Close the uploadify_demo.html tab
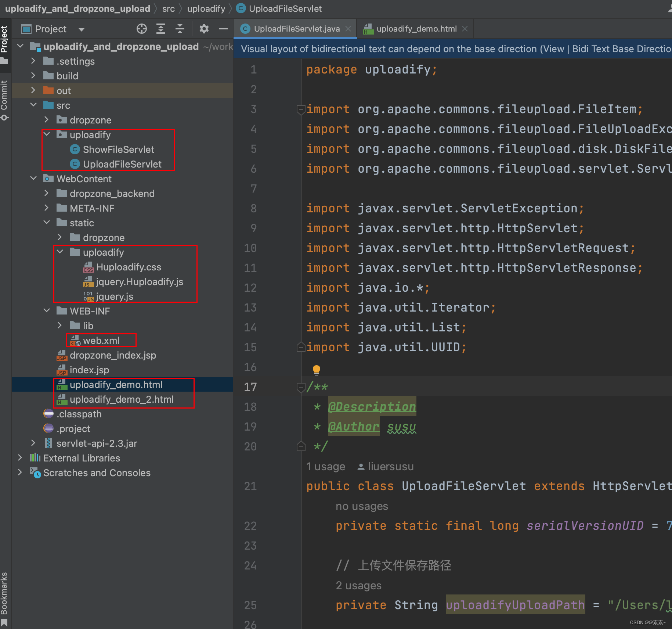This screenshot has width=672, height=629. 465,29
